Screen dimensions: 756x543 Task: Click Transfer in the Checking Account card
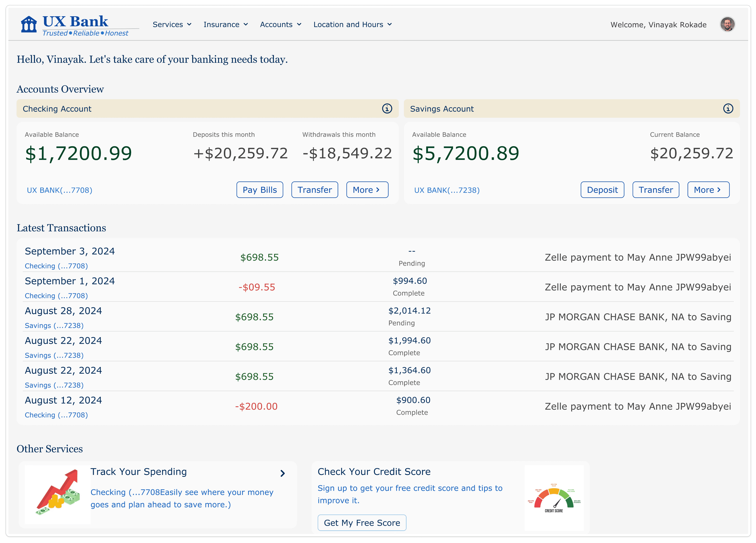[315, 190]
